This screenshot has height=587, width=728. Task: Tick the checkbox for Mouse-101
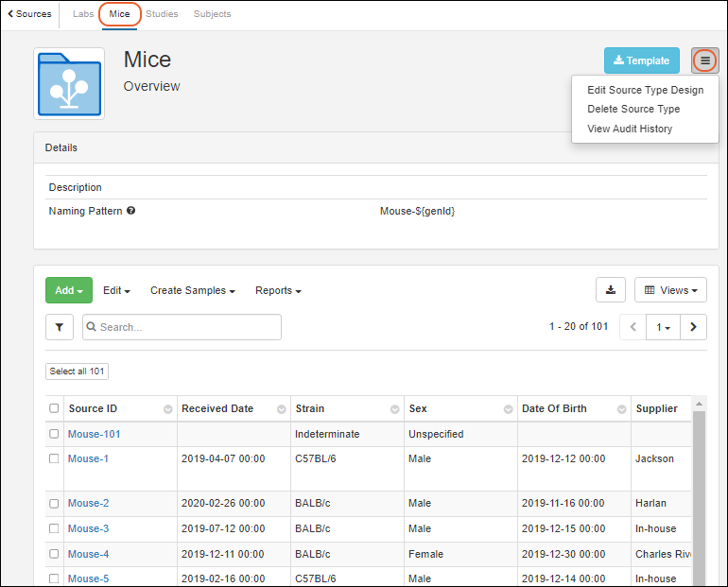pos(54,434)
